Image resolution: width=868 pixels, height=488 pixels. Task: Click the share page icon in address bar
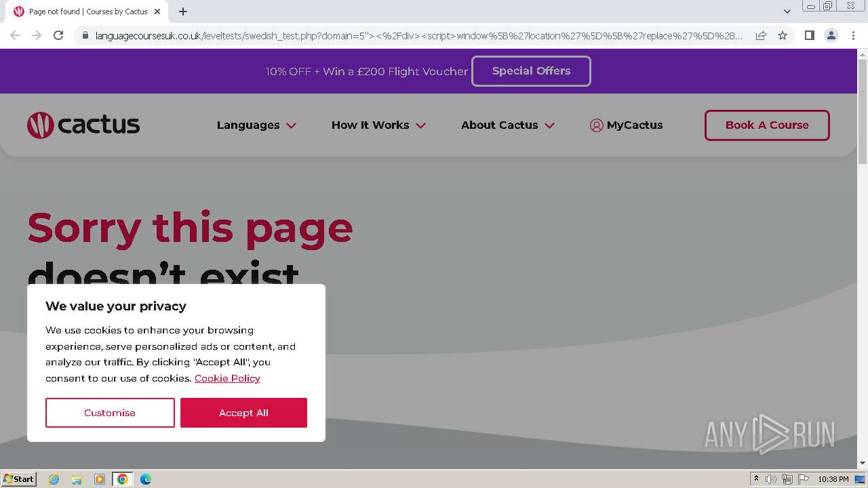pos(761,35)
